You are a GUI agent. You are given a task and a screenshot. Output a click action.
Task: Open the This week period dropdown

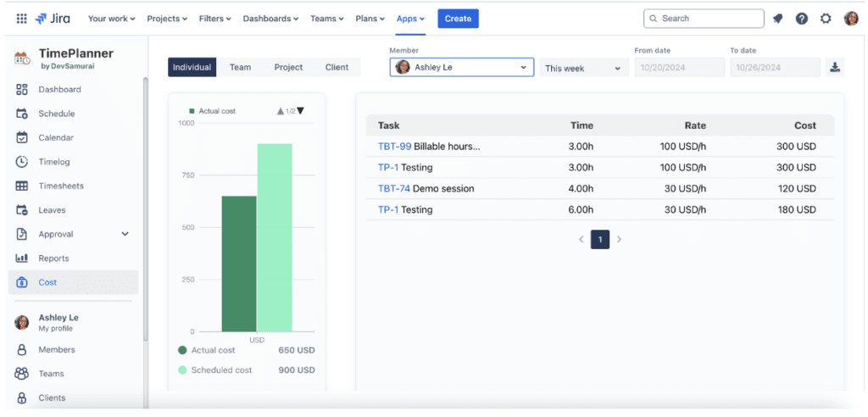click(x=584, y=68)
